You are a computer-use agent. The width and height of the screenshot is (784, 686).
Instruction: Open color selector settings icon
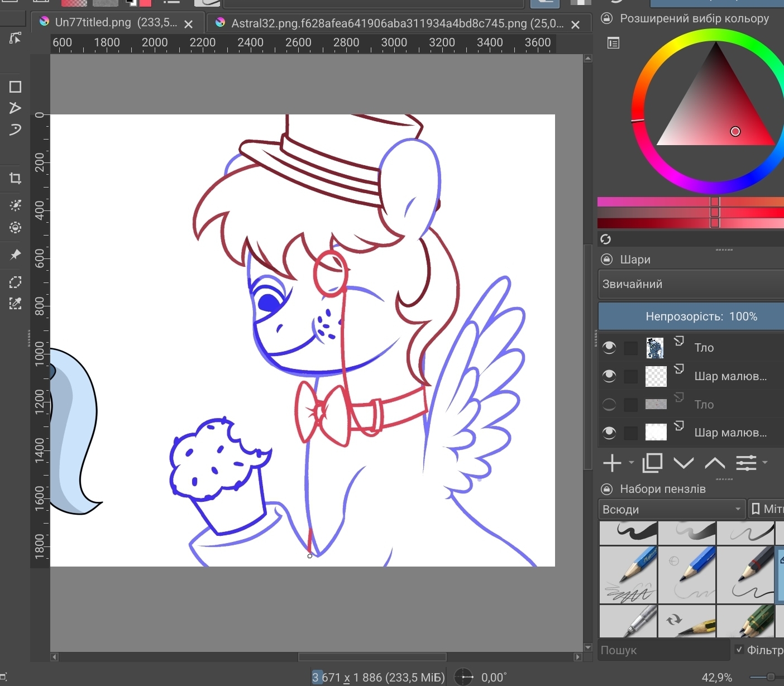click(613, 43)
